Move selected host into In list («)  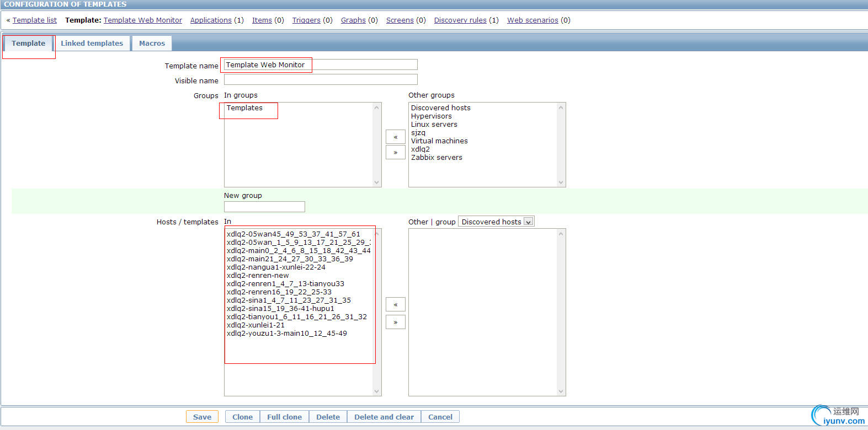coord(396,304)
